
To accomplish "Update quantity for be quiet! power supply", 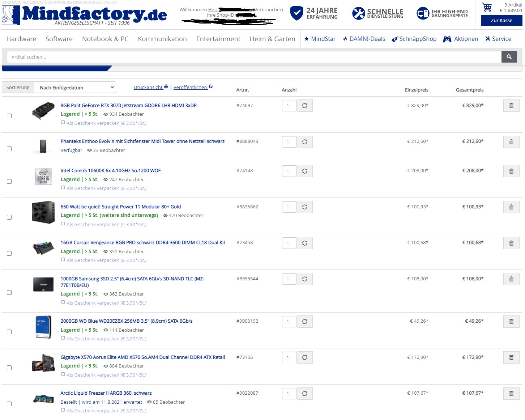I will point(305,207).
